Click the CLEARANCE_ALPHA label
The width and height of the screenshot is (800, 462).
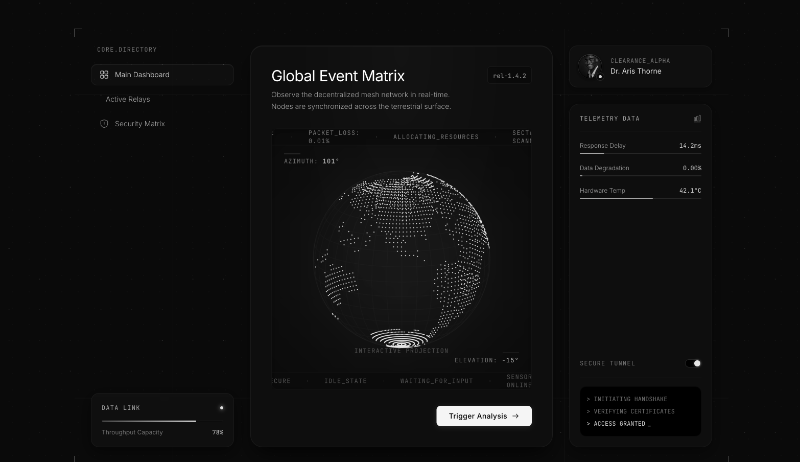point(640,61)
